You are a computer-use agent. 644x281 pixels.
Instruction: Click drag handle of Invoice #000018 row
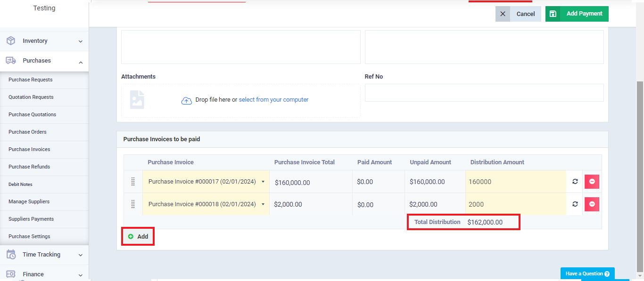click(133, 204)
